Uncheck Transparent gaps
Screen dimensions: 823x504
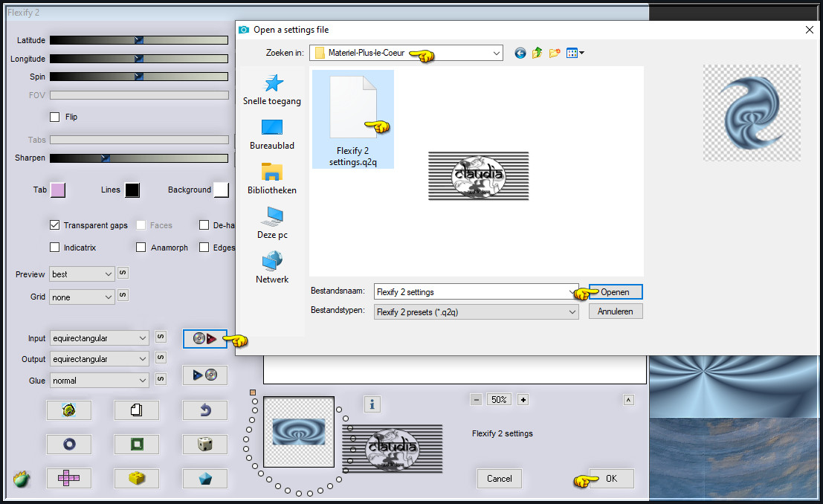click(x=54, y=225)
